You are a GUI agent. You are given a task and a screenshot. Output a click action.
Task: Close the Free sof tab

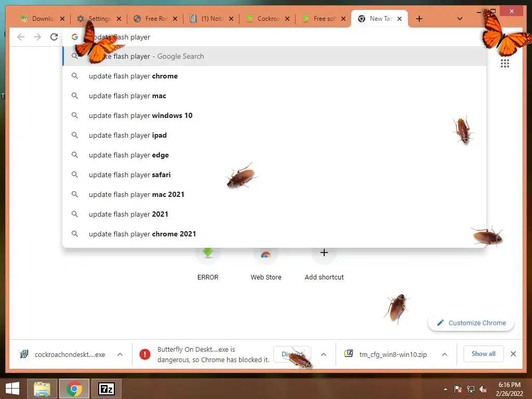click(343, 19)
